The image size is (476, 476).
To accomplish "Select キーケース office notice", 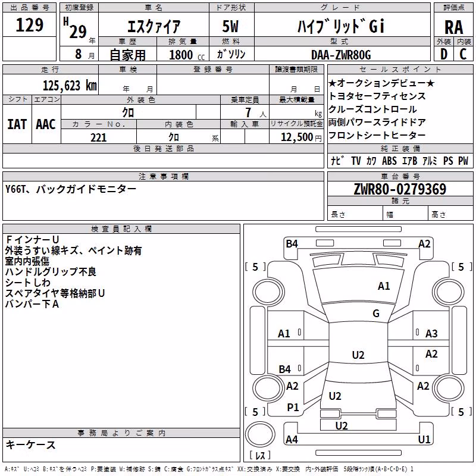I will tap(30, 445).
